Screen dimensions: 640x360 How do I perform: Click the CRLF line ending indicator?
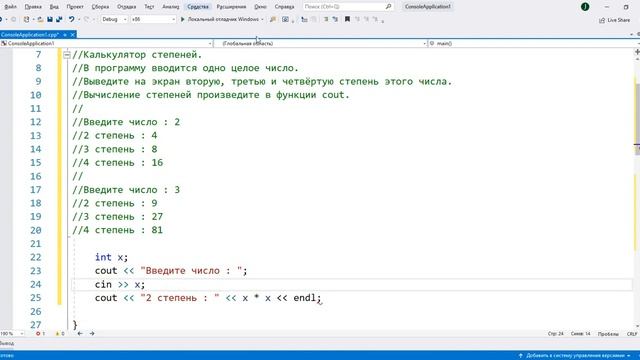tap(632, 334)
